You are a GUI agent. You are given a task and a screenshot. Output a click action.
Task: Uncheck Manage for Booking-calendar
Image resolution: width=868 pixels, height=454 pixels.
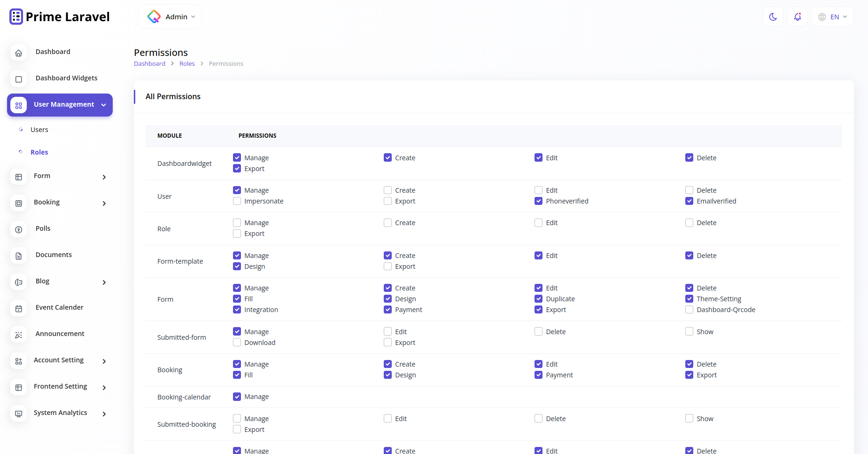coord(237,397)
